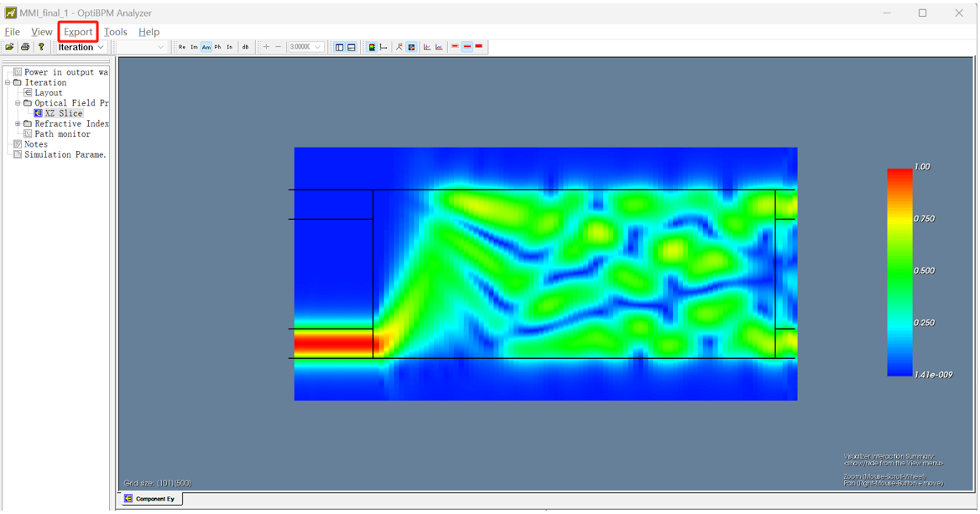This screenshot has height=514, width=980.
Task: Click the zoom in plus icon
Action: [266, 48]
